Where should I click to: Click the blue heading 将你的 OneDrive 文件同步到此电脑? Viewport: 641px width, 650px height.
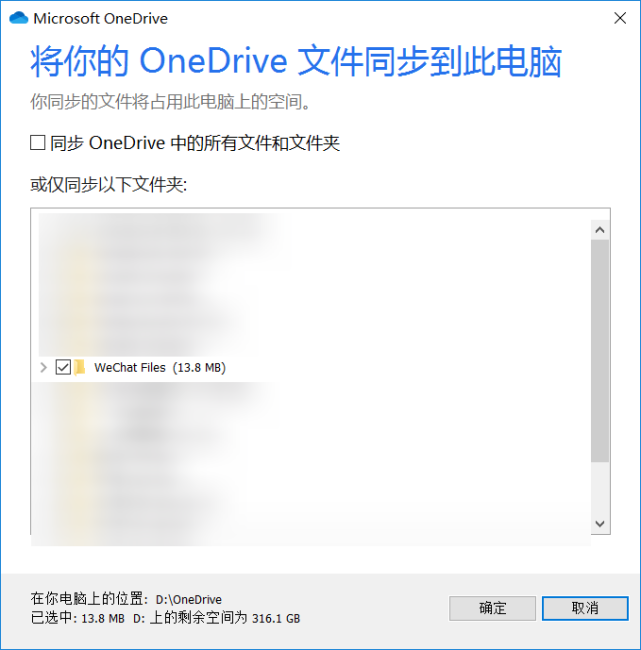[x=296, y=61]
